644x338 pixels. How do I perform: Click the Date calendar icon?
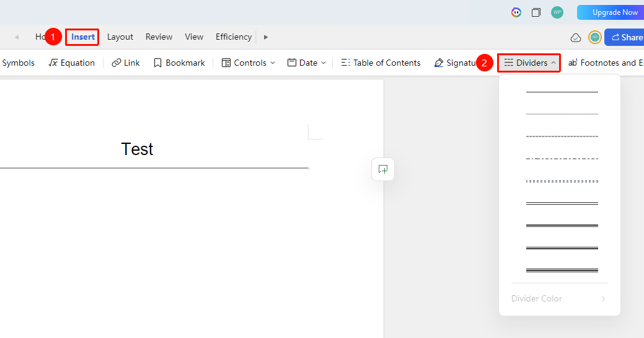[x=291, y=63]
